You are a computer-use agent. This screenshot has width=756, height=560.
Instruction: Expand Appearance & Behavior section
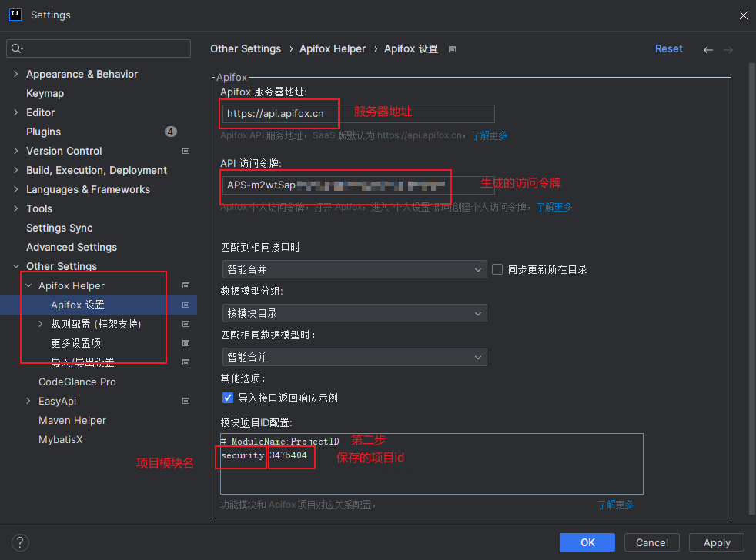tap(16, 74)
